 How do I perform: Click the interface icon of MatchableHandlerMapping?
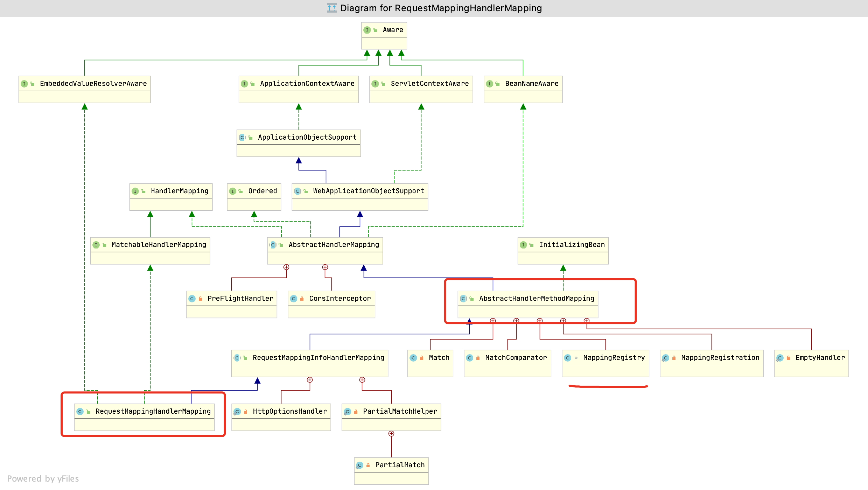point(96,245)
